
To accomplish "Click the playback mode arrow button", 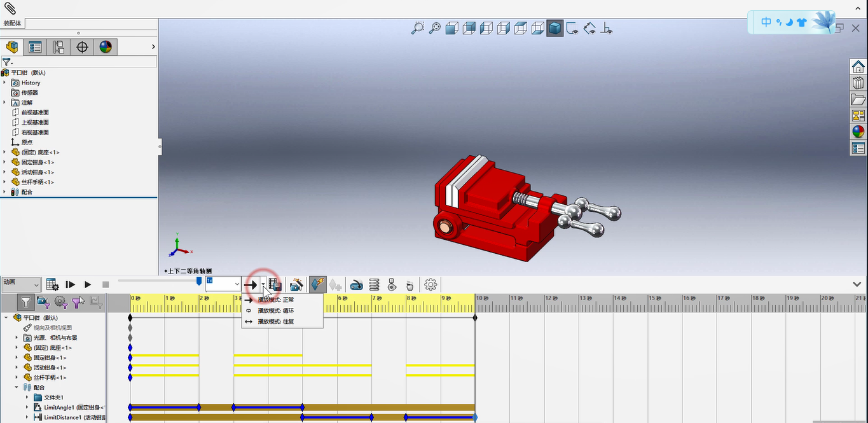I will pyautogui.click(x=251, y=284).
